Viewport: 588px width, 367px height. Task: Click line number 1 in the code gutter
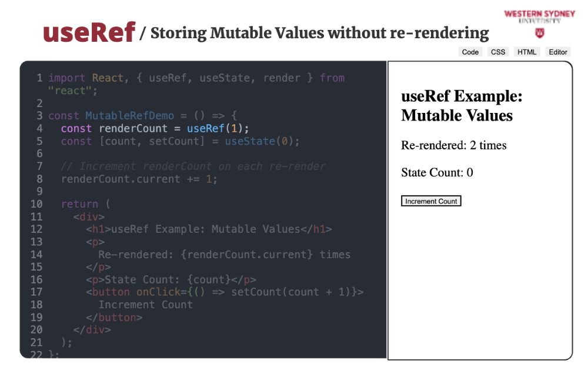tap(39, 78)
